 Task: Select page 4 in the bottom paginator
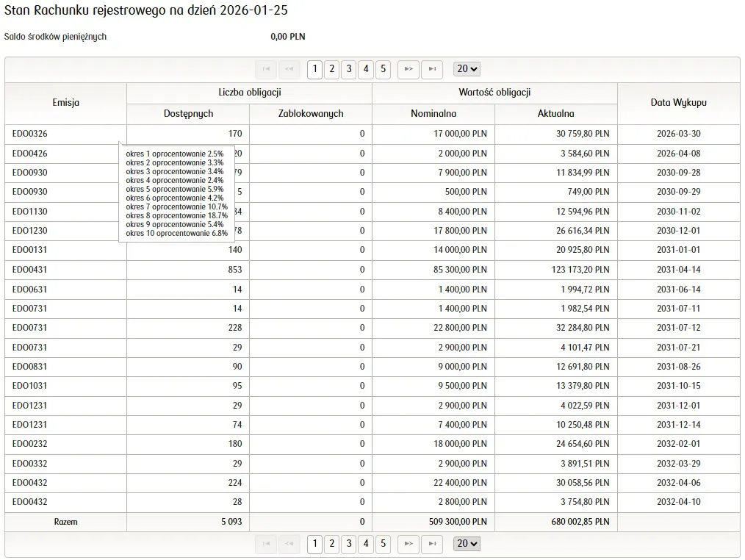pyautogui.click(x=366, y=544)
